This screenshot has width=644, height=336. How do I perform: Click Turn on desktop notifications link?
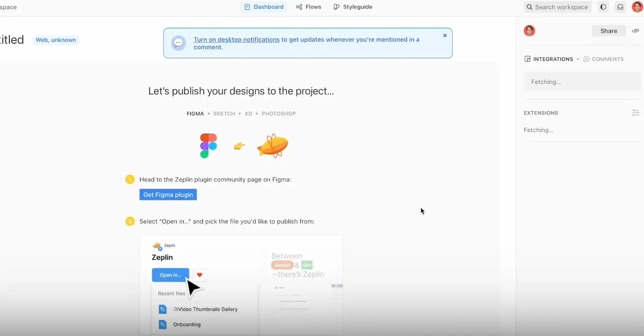point(237,39)
